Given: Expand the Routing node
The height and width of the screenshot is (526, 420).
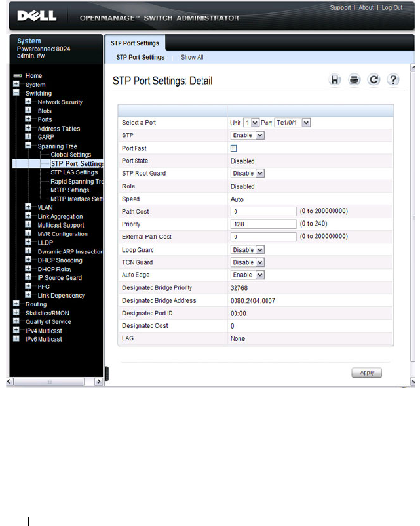Looking at the screenshot, I should coord(16,303).
